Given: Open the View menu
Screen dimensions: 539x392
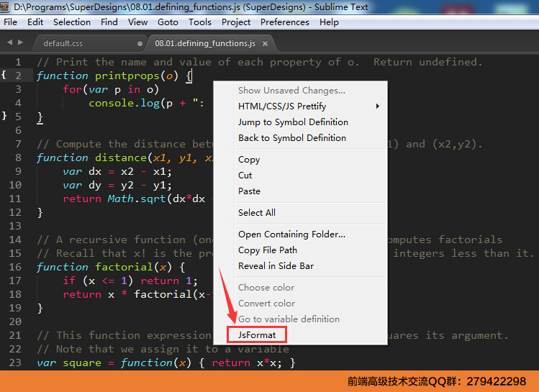Looking at the screenshot, I should pos(138,22).
